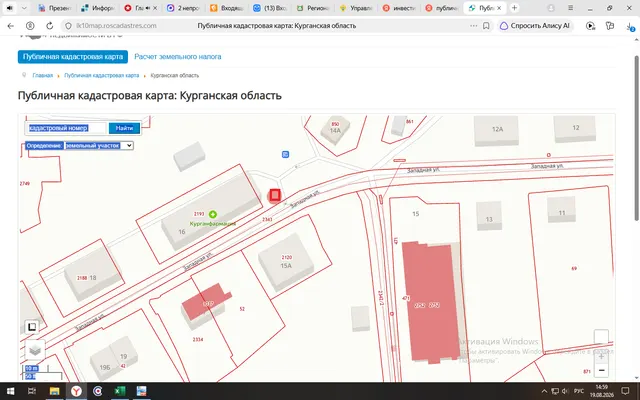640x400 pixels.
Task: Open Windows Start menu
Action: pyautogui.click(x=10, y=391)
